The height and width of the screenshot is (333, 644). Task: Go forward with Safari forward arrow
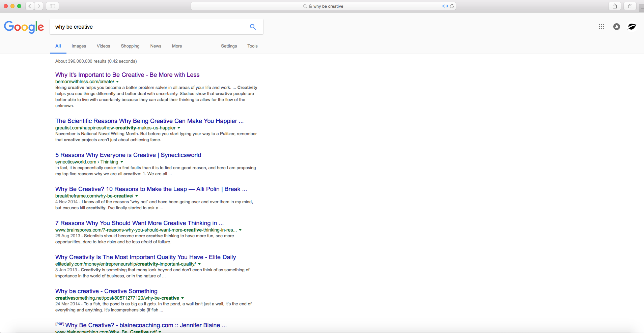click(x=38, y=6)
